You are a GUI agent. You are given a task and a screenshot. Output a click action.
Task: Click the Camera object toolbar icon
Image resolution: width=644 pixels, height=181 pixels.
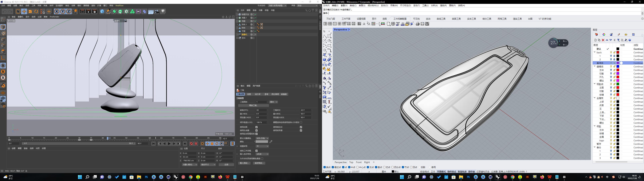157,12
